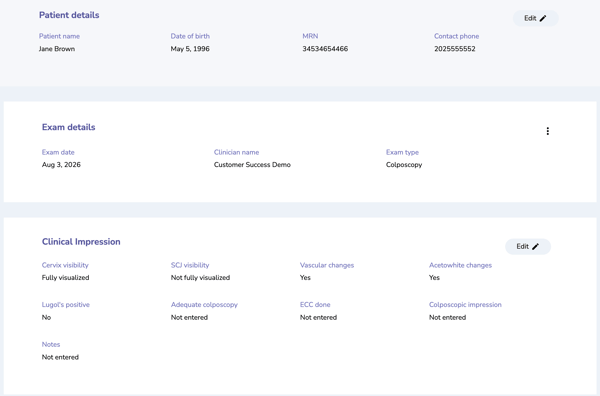Select the patient name Jane Brown
The image size is (600, 396).
57,49
